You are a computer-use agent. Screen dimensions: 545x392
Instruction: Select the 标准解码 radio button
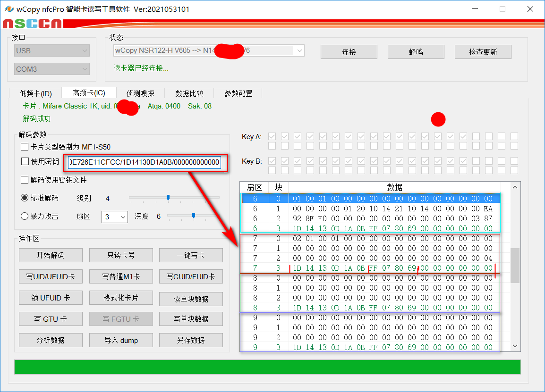pyautogui.click(x=25, y=198)
